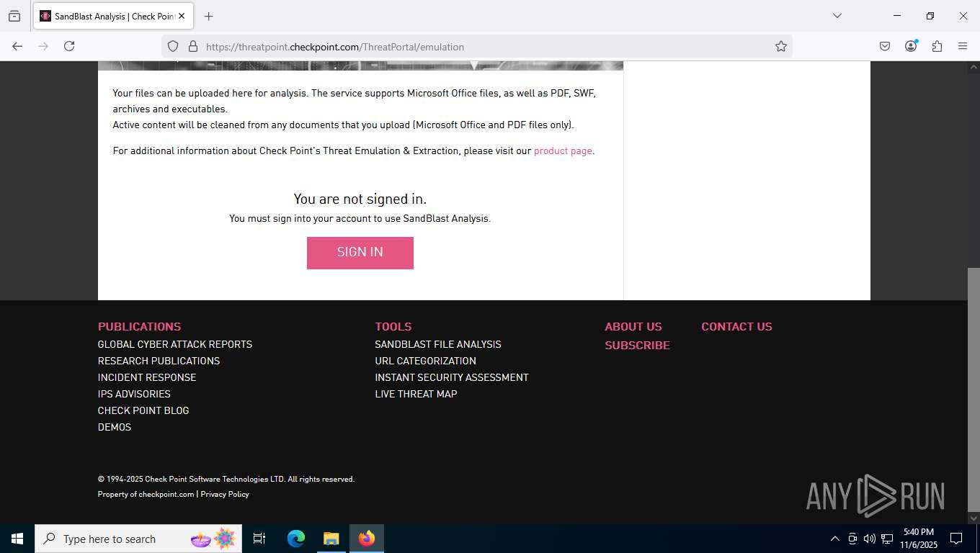Open PUBLICATIONS footer heading

click(139, 327)
